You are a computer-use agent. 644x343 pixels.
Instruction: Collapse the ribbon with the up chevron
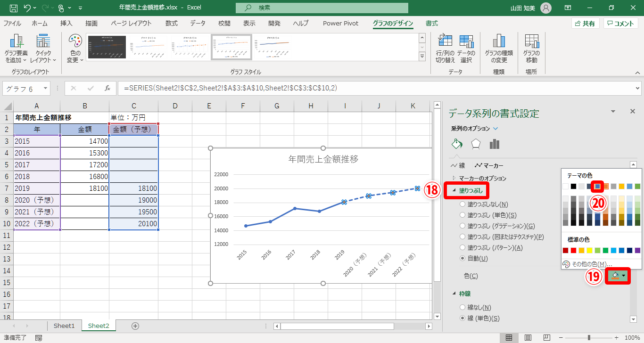click(x=637, y=73)
